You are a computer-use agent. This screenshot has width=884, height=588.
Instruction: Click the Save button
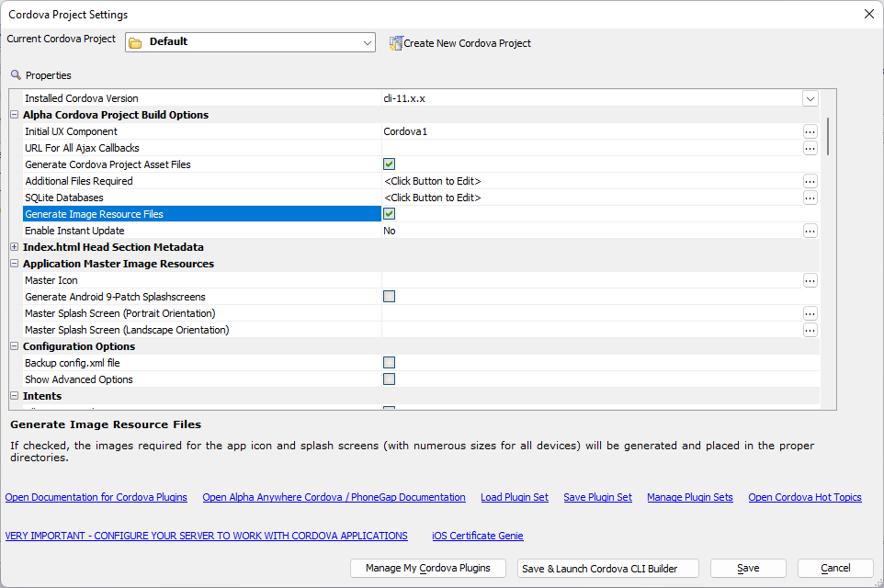tap(748, 569)
